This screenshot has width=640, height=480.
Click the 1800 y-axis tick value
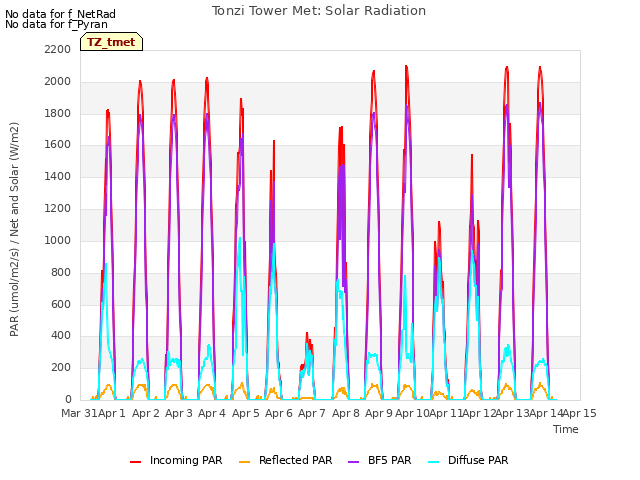(58, 113)
